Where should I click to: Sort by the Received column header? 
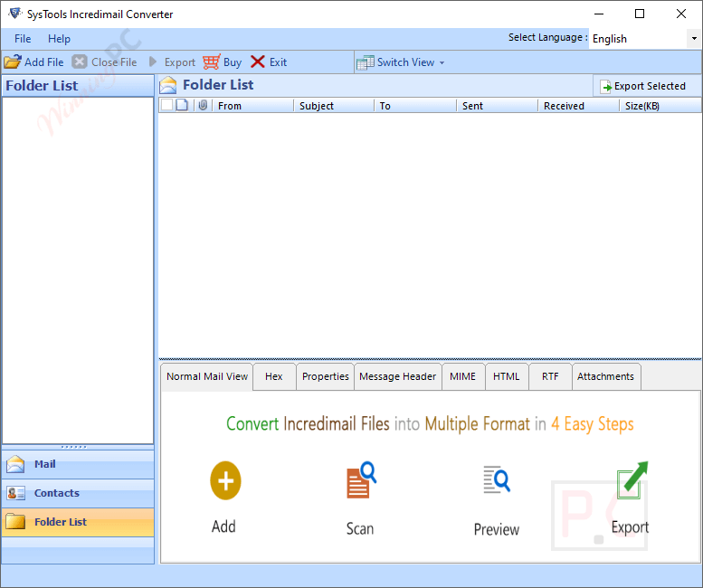[x=579, y=105]
